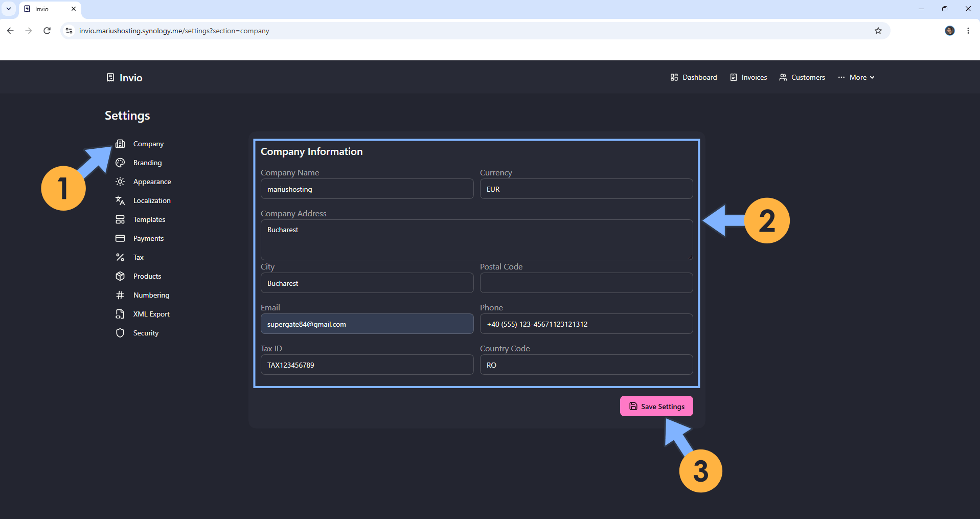This screenshot has height=519, width=980.
Task: Open the Chrome profile avatar
Action: pos(950,31)
